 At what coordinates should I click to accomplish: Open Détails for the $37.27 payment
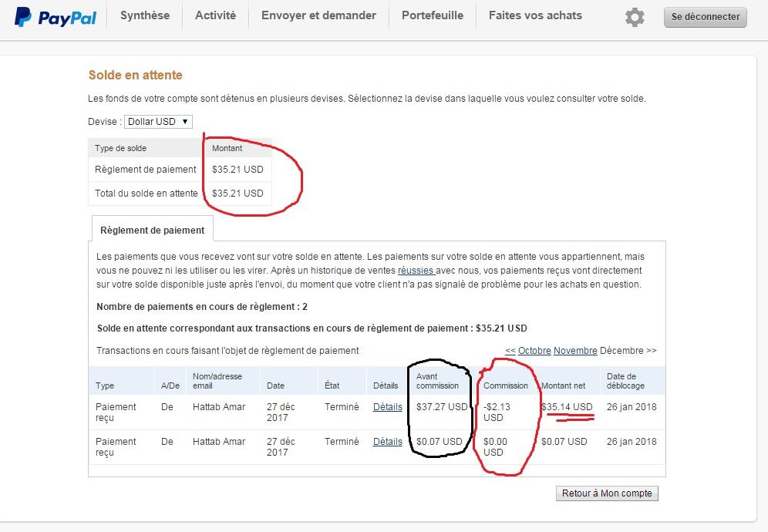387,407
